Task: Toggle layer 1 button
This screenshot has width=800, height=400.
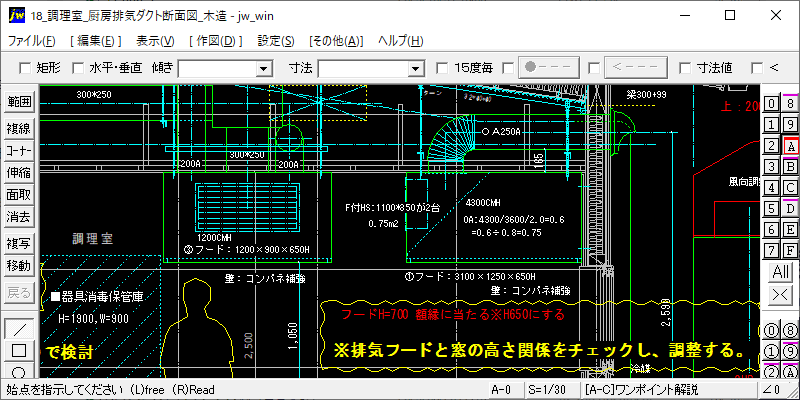Action: [x=772, y=125]
